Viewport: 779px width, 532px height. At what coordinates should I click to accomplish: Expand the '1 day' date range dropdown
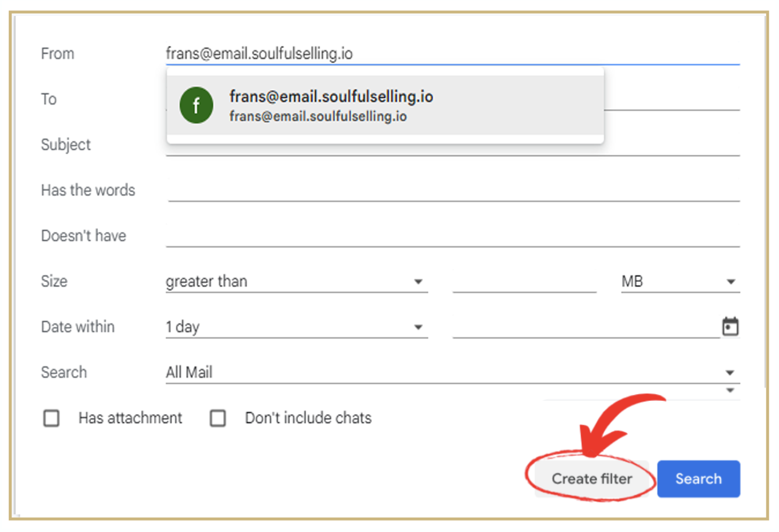tap(296, 327)
